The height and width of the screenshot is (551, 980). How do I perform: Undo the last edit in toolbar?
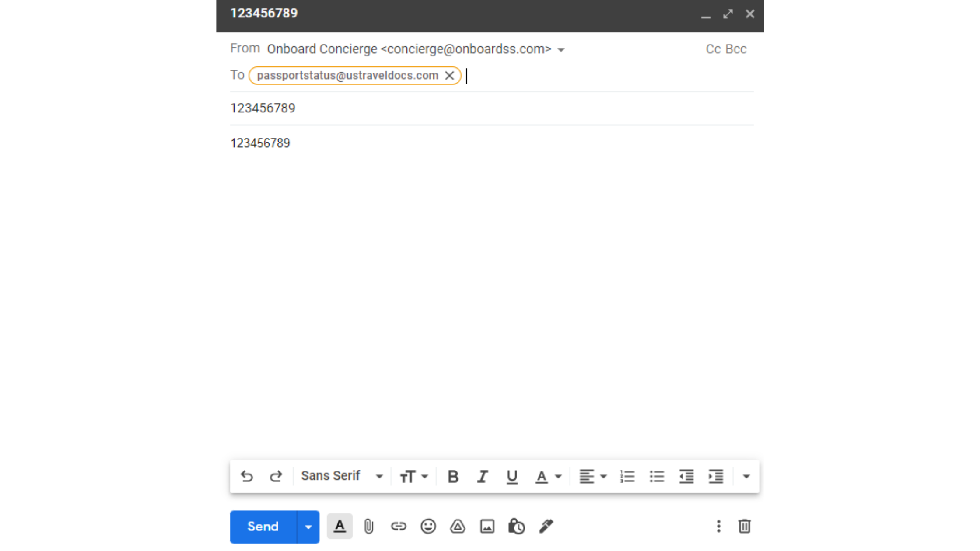(x=247, y=476)
